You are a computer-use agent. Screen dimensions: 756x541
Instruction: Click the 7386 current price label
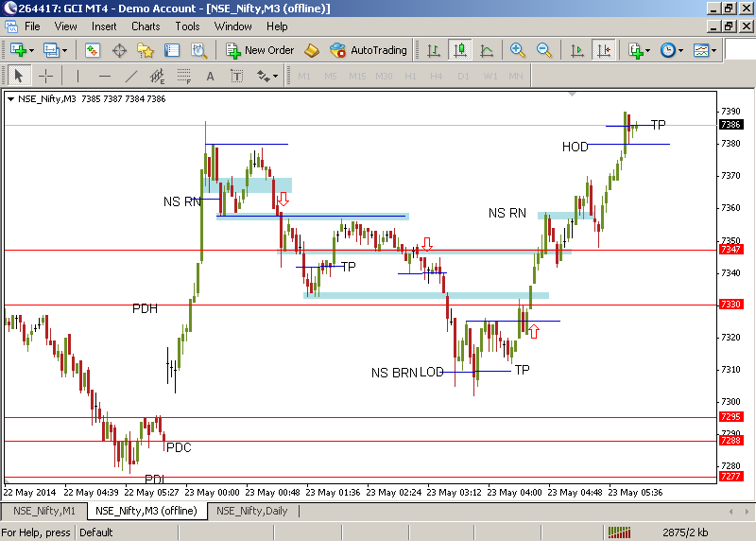(730, 125)
